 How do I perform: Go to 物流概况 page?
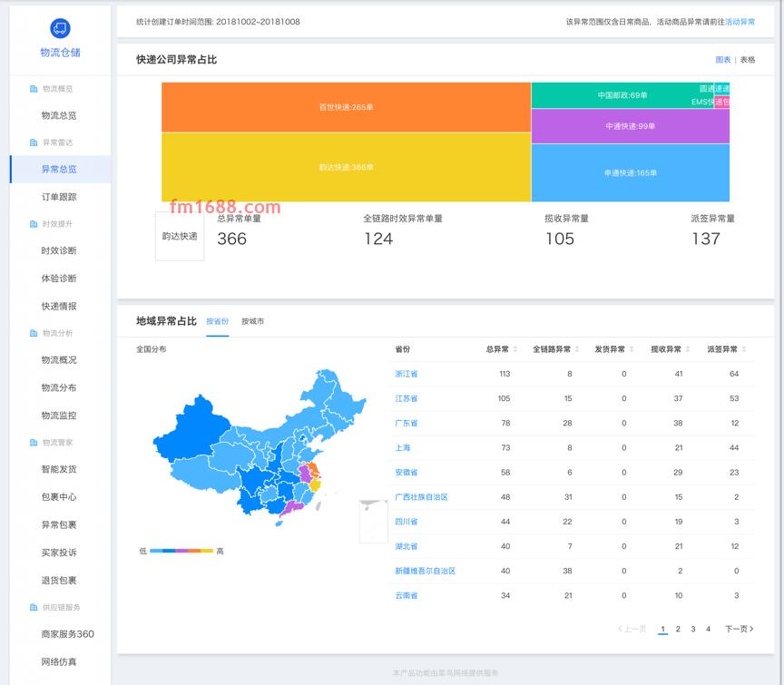(x=59, y=360)
